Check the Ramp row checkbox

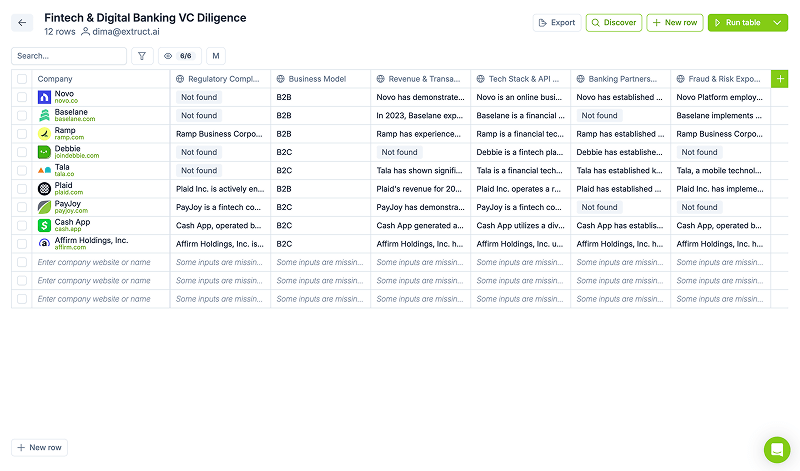point(22,134)
